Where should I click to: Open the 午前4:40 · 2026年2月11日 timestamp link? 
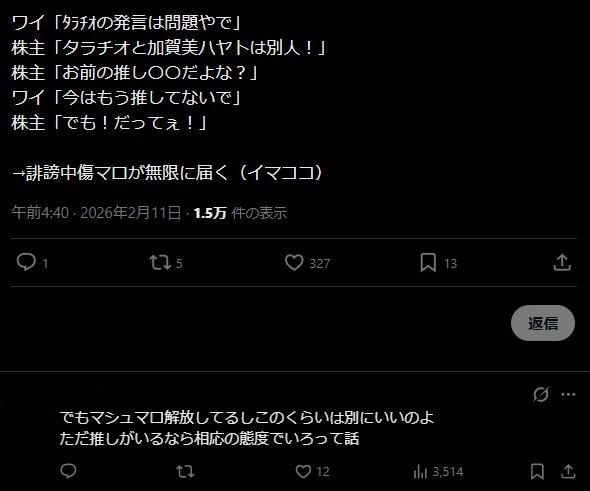tap(96, 213)
